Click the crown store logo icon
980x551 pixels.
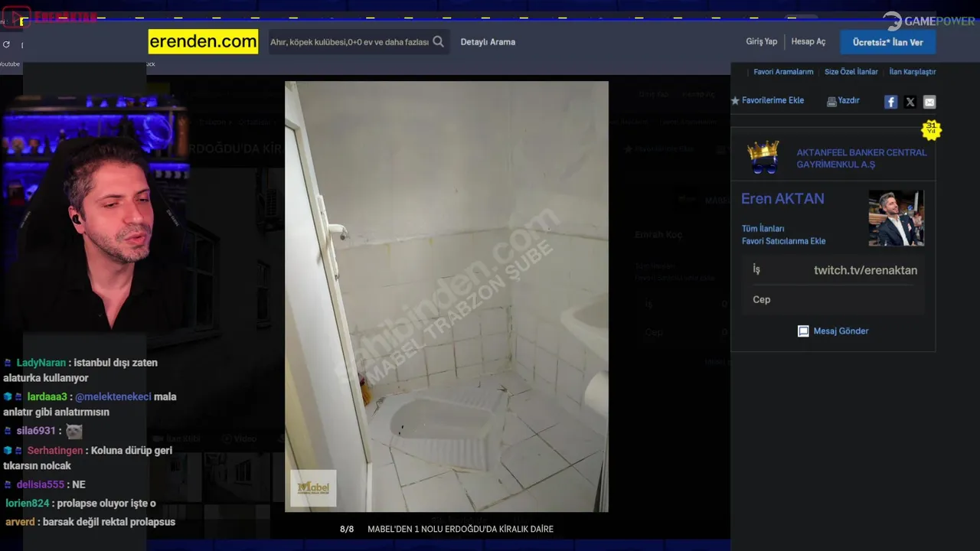[763, 157]
